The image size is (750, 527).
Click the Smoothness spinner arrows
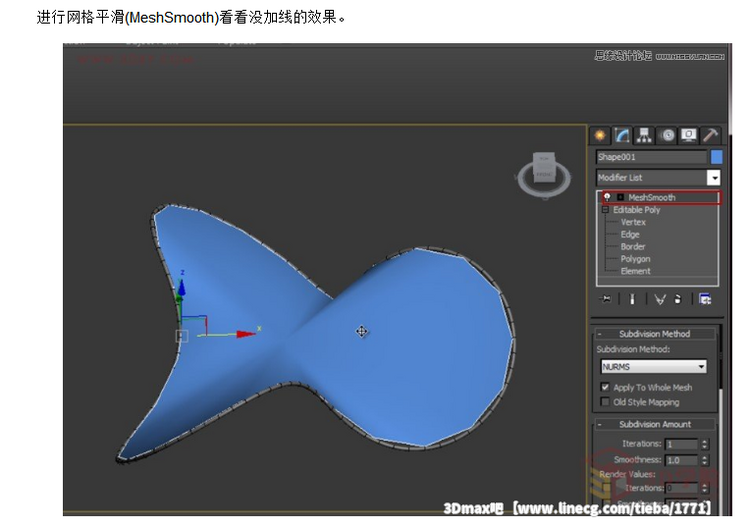pos(705,460)
